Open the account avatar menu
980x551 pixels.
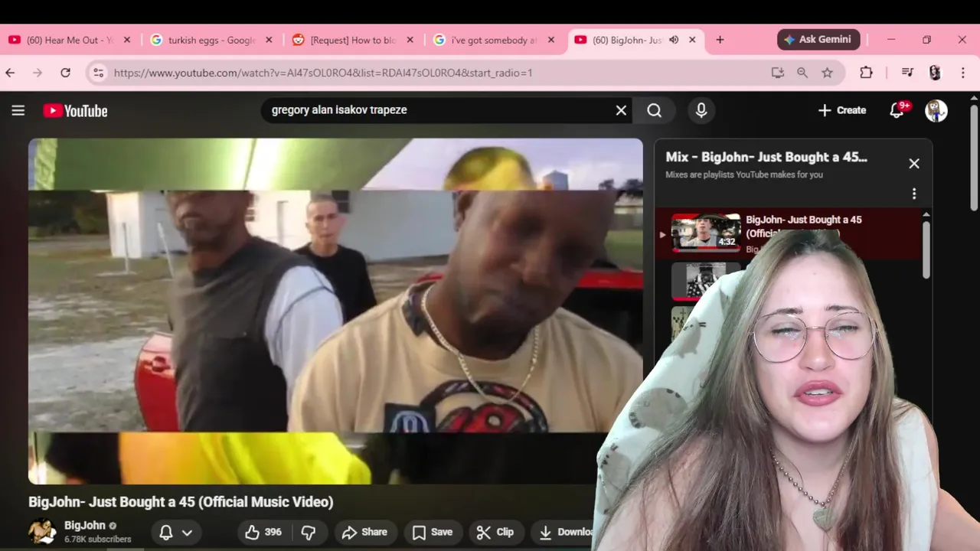[936, 110]
